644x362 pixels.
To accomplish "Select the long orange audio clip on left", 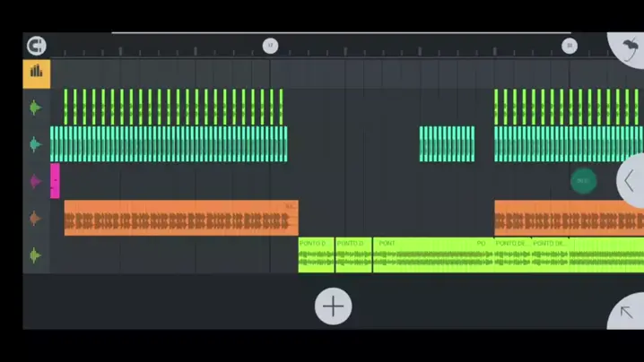I will point(179,218).
